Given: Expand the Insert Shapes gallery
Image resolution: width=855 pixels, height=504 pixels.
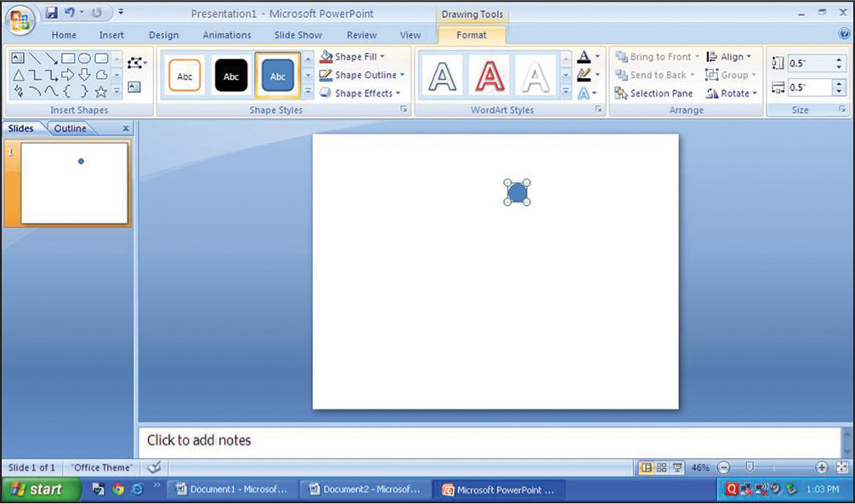Looking at the screenshot, I should 116,92.
